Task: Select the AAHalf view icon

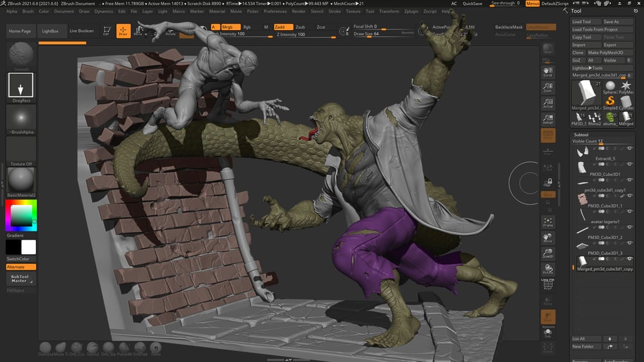Action: [548, 119]
